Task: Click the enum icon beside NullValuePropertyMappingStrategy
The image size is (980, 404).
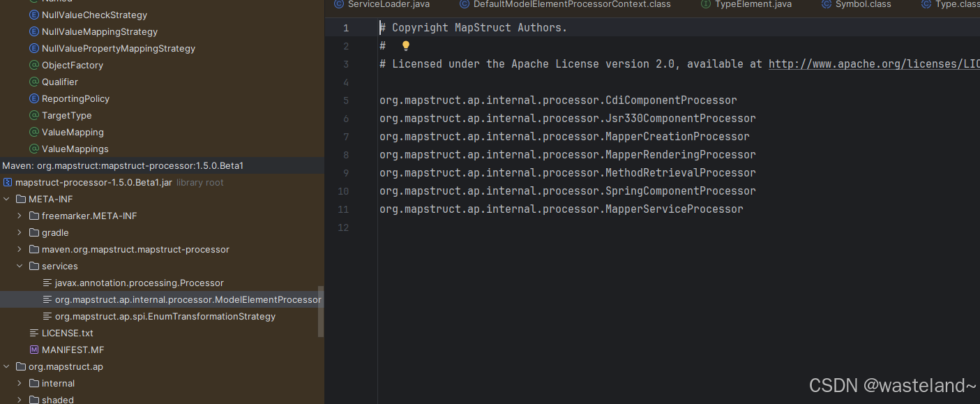Action: [33, 48]
